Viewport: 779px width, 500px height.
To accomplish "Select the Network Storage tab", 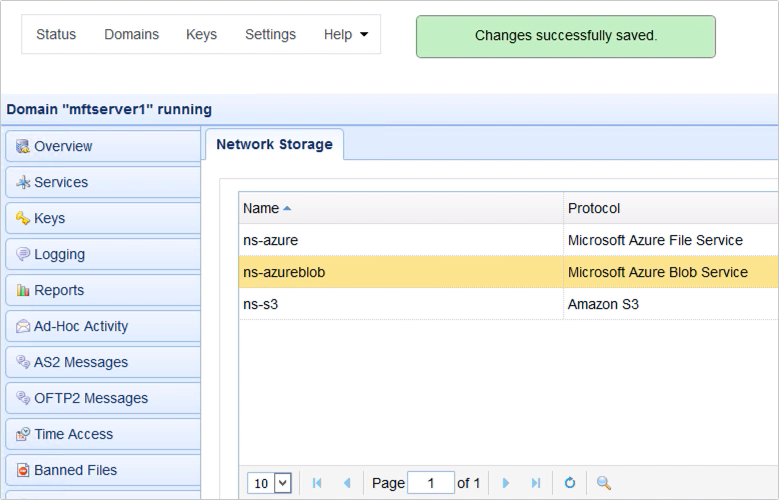I will tap(274, 144).
